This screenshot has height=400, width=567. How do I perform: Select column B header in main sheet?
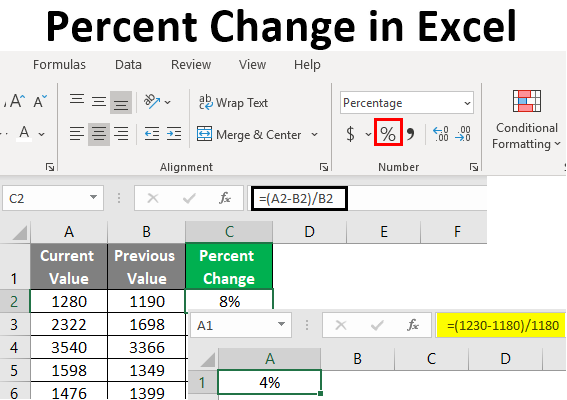point(146,232)
